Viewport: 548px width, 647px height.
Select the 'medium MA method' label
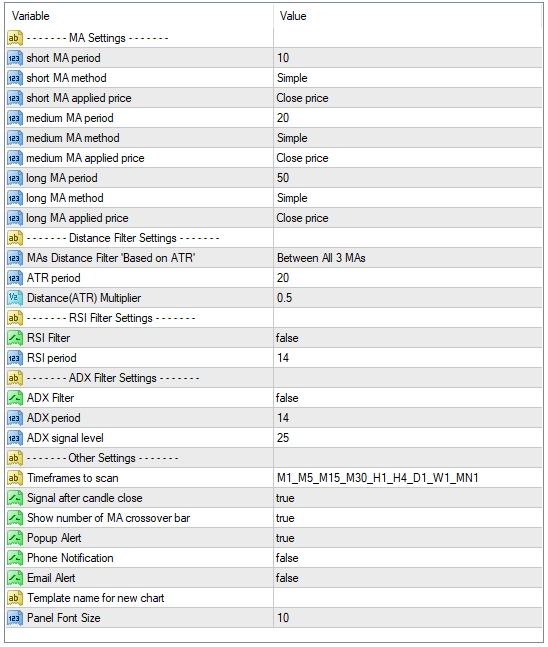tap(73, 138)
